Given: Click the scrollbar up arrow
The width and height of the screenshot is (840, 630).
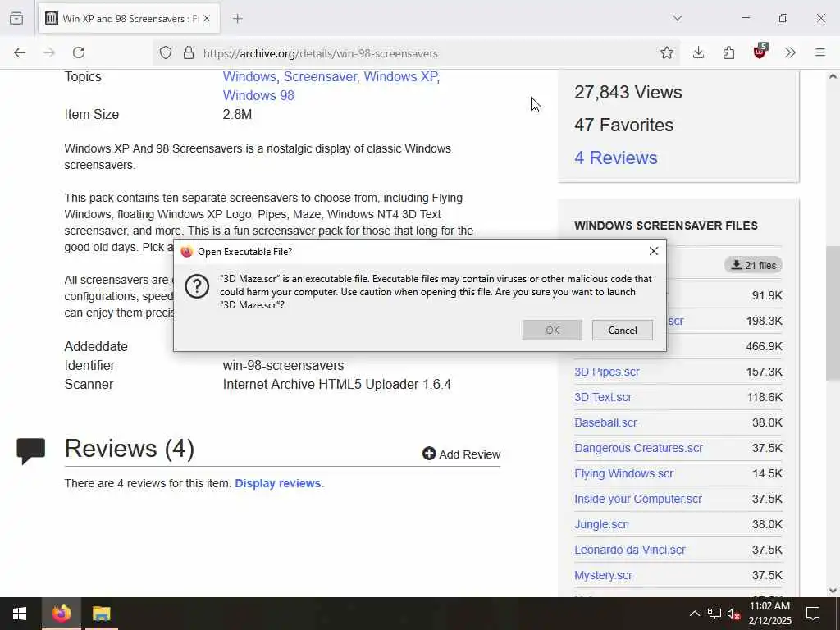Looking at the screenshot, I should 833,76.
